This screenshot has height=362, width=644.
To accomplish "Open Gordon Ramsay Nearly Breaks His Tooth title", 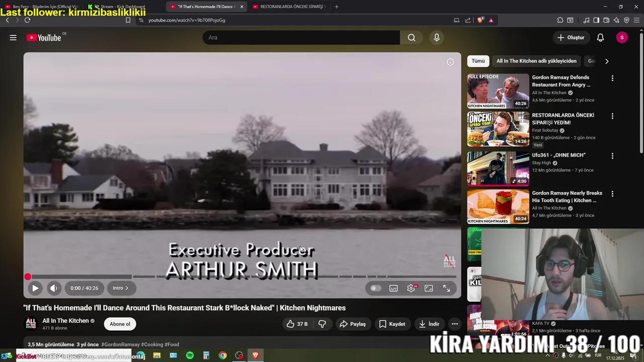I will [567, 197].
